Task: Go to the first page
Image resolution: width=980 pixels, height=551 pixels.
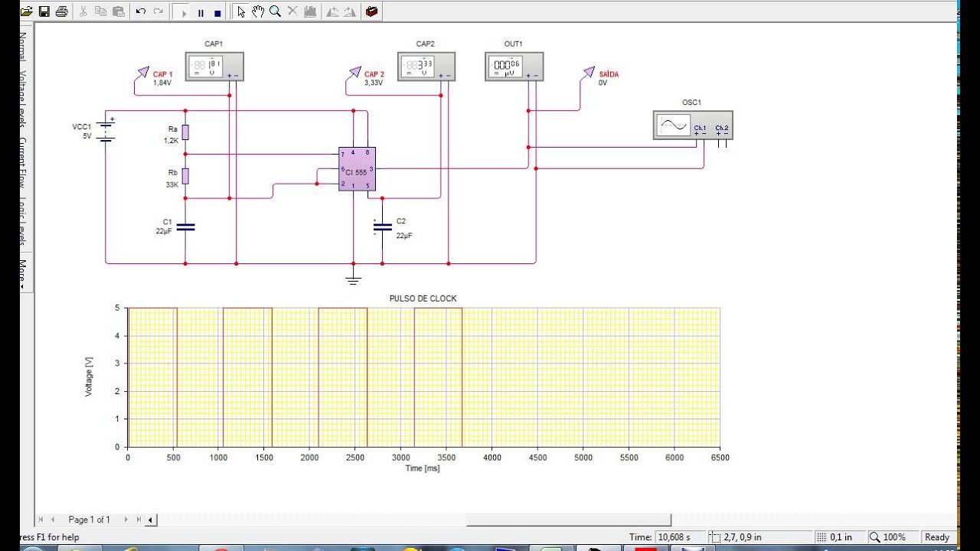Action: pos(42,520)
